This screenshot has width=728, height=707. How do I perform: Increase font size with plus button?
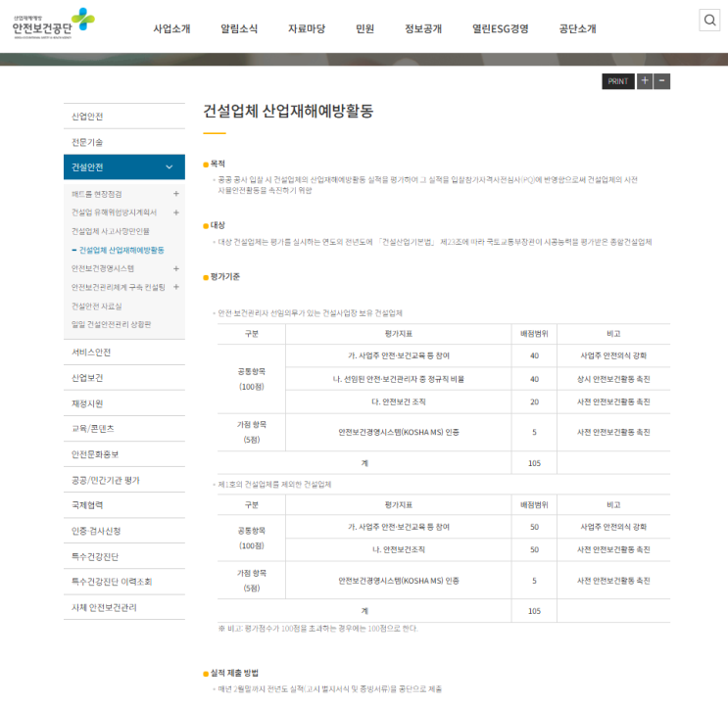[x=645, y=81]
